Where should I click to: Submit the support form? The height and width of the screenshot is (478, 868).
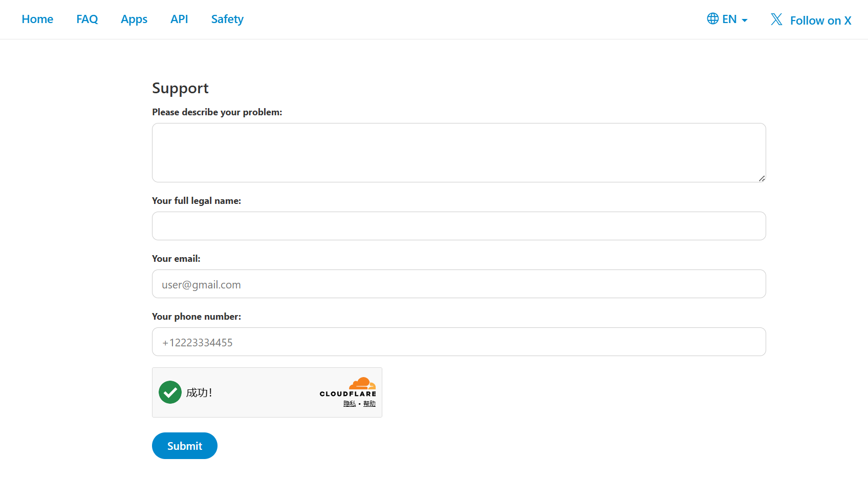click(x=185, y=446)
